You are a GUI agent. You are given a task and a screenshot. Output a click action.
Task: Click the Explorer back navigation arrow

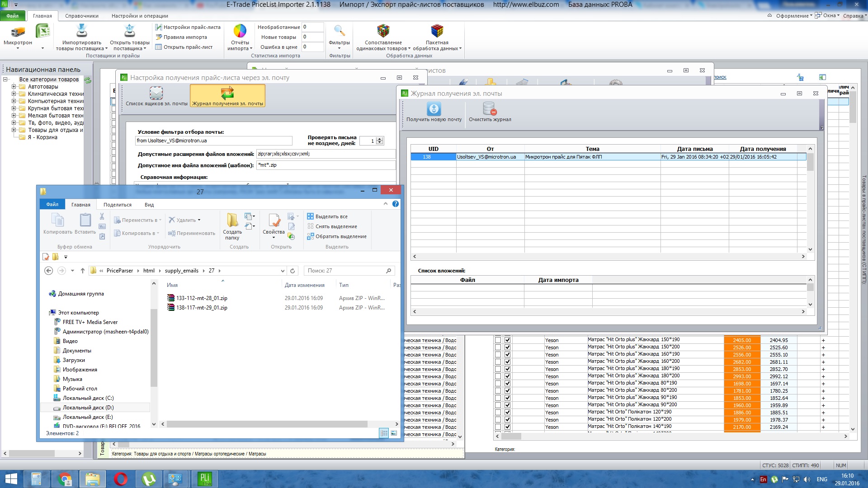48,271
